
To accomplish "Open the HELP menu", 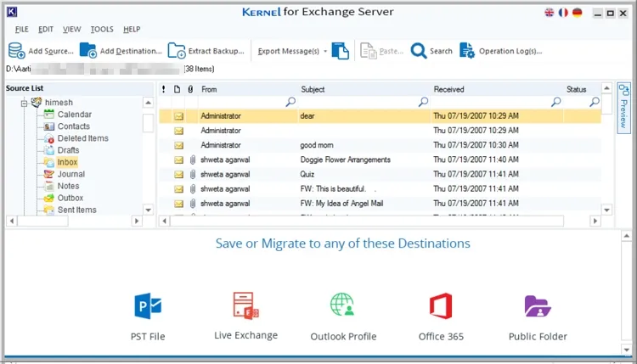I will pyautogui.click(x=132, y=29).
